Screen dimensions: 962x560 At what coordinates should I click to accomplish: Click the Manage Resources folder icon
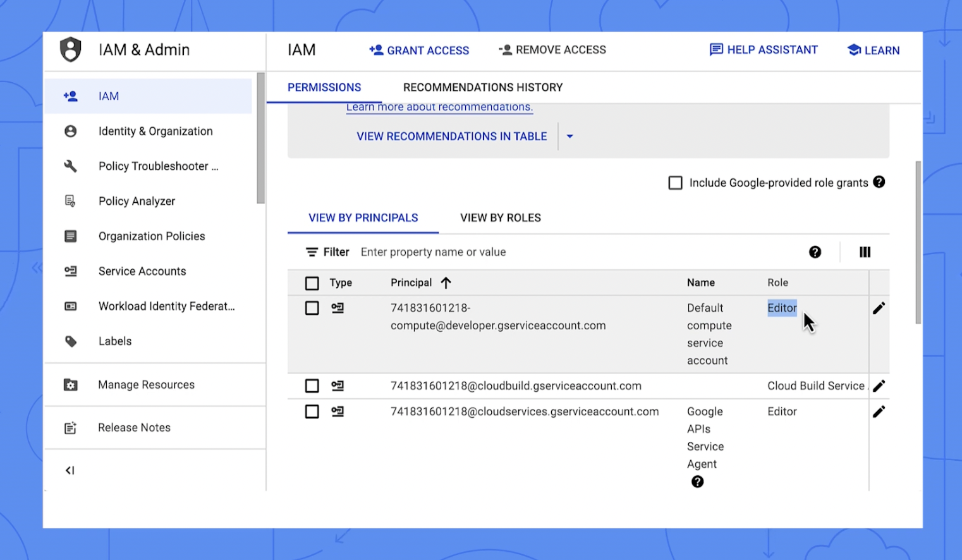pos(71,385)
